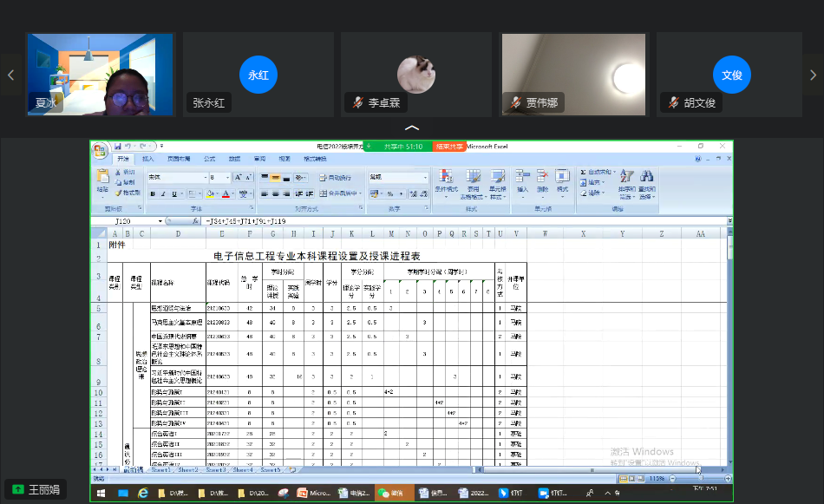Click the red 结束共享 button

[x=449, y=147]
